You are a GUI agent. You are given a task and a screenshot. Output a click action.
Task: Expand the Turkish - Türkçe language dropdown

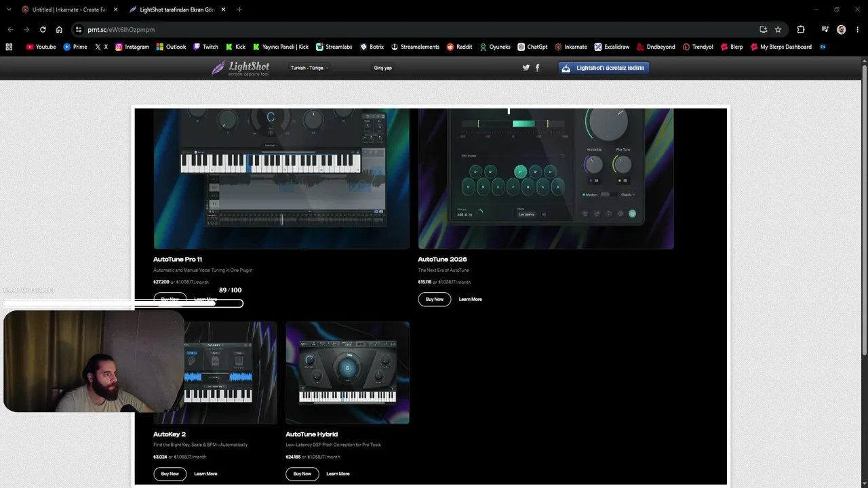click(x=309, y=68)
